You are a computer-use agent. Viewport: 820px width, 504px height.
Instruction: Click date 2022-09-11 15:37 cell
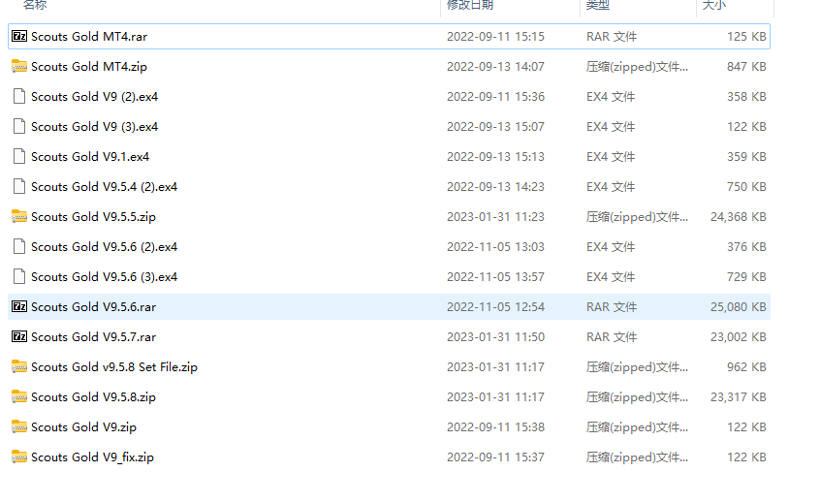(x=495, y=457)
